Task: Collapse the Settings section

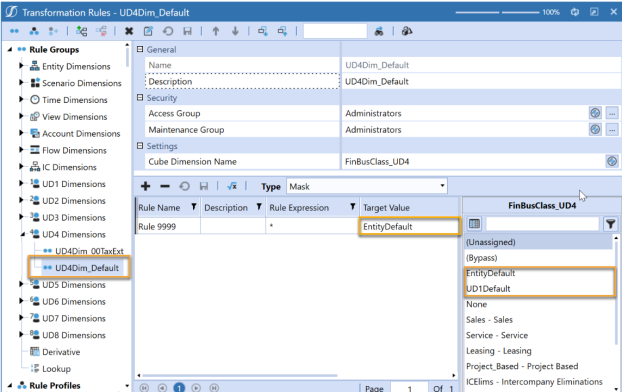Action: pyautogui.click(x=140, y=146)
